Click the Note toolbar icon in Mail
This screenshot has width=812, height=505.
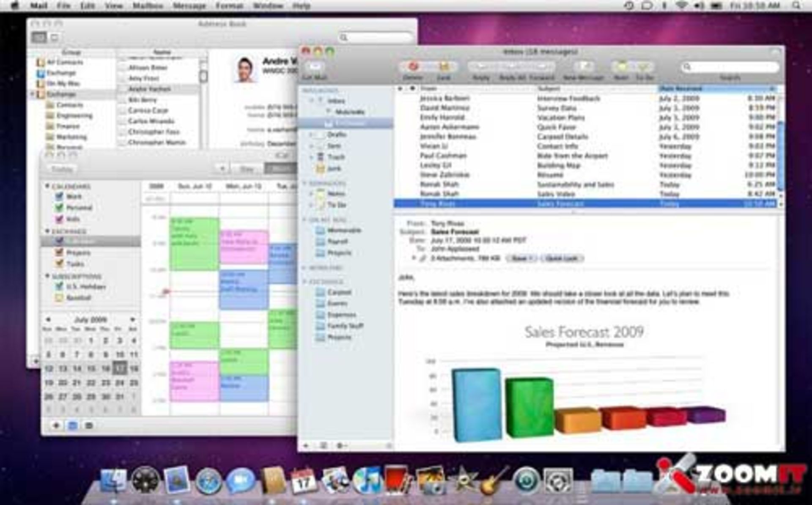coord(621,66)
